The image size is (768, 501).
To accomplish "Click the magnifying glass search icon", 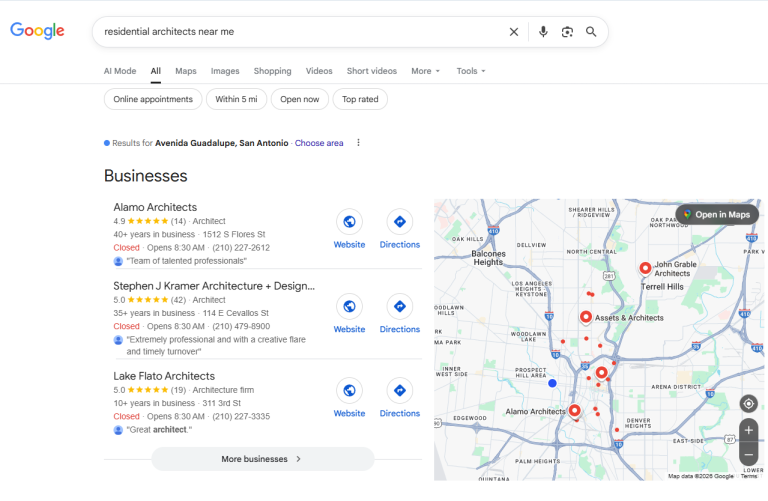I will [x=591, y=32].
